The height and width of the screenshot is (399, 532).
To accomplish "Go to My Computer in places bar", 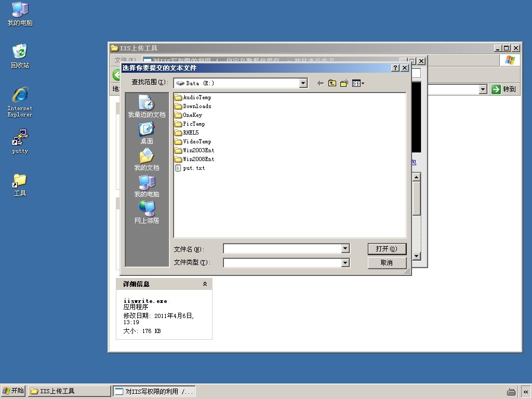I will click(147, 186).
